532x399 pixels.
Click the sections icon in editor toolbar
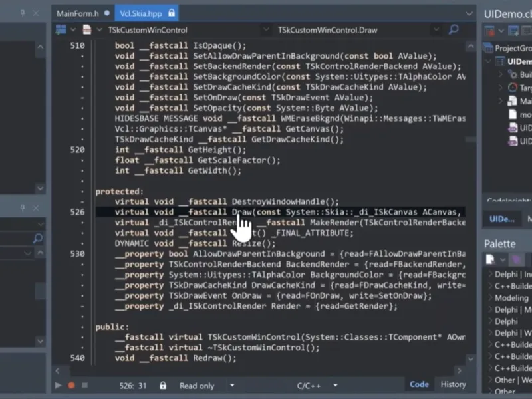point(61,30)
